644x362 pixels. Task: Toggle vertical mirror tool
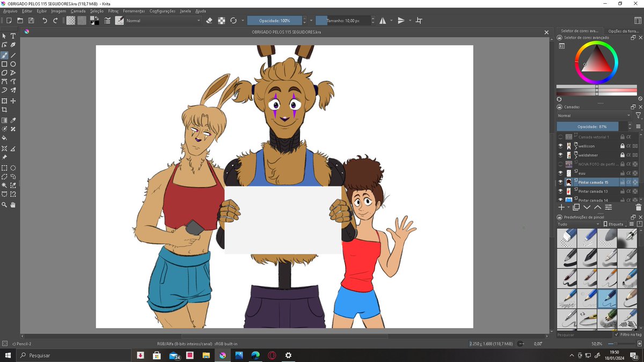(x=401, y=20)
